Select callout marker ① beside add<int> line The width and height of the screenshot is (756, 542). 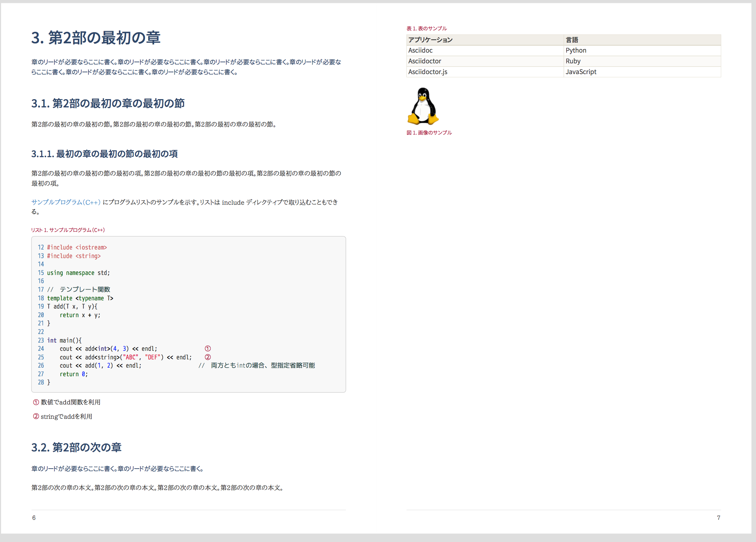coord(208,348)
